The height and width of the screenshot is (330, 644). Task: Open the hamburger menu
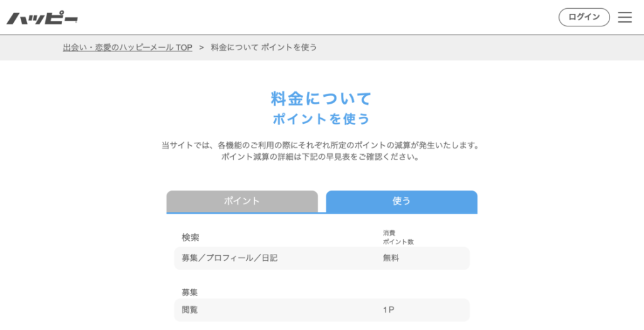[625, 18]
